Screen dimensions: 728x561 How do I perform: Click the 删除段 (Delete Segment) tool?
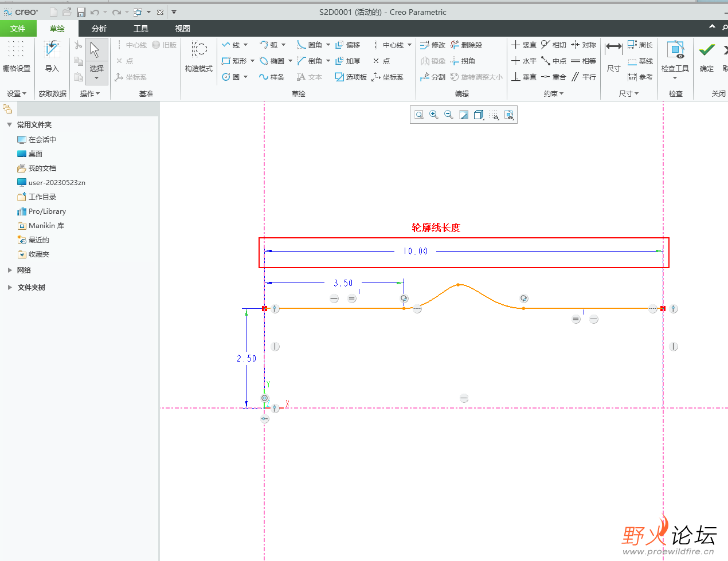(x=466, y=45)
